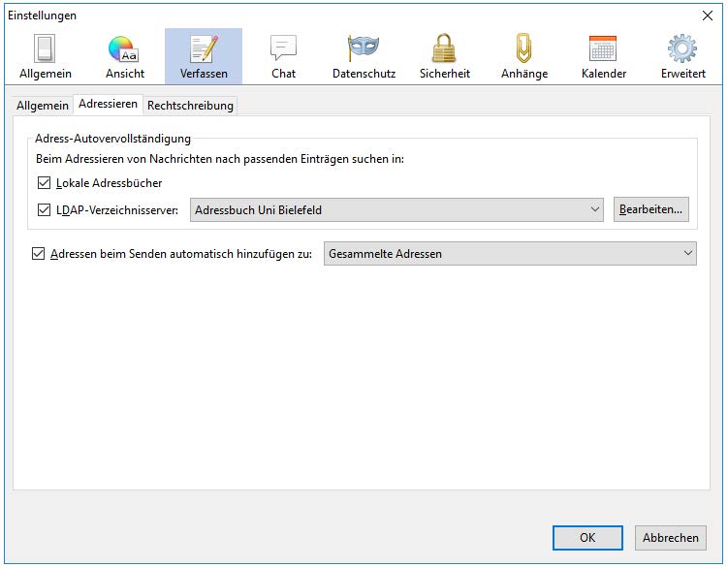Select the Verfassen pencil and paper icon
The image size is (728, 568).
204,48
